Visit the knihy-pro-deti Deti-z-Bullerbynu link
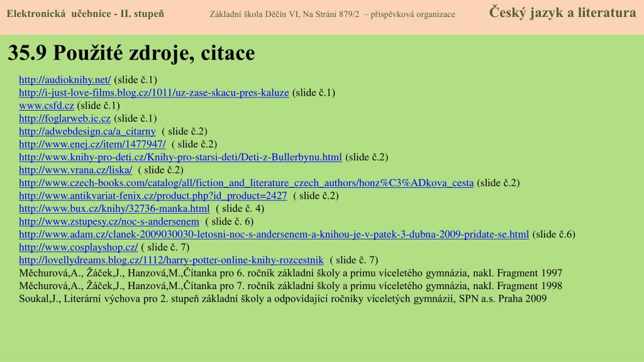The height and width of the screenshot is (362, 644). (x=180, y=157)
